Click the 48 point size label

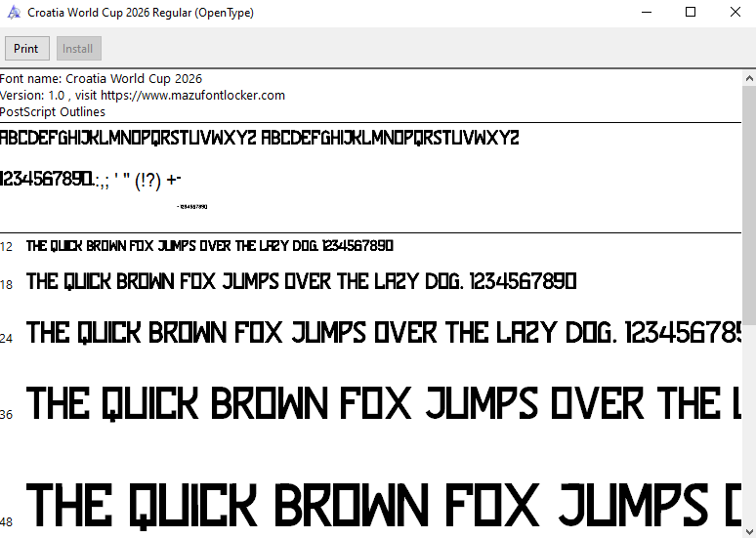click(x=7, y=520)
